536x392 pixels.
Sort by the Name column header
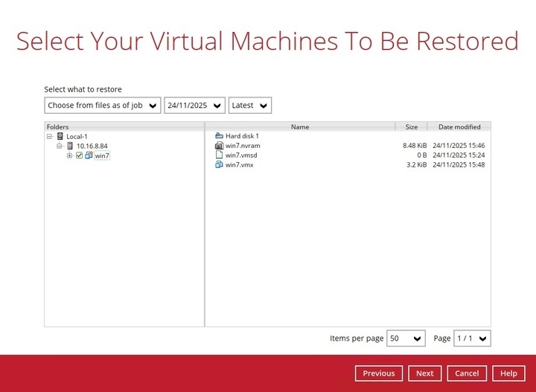pos(300,126)
